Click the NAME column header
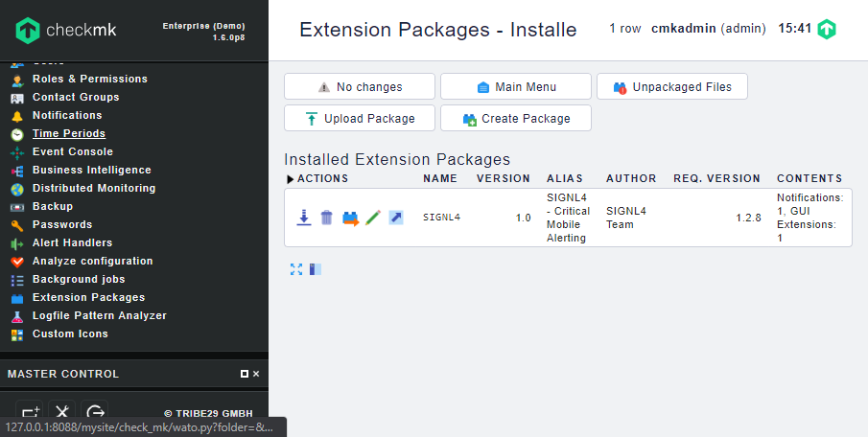 440,178
